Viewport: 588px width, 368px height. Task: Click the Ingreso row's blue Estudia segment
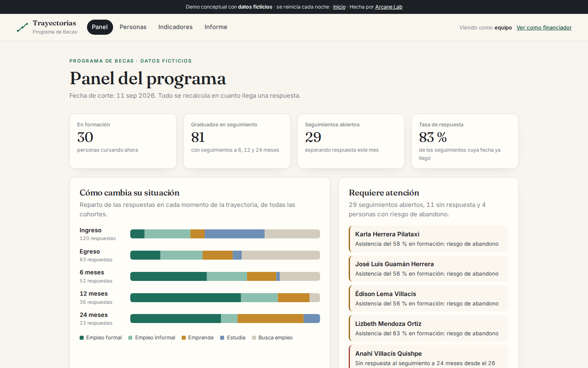235,234
